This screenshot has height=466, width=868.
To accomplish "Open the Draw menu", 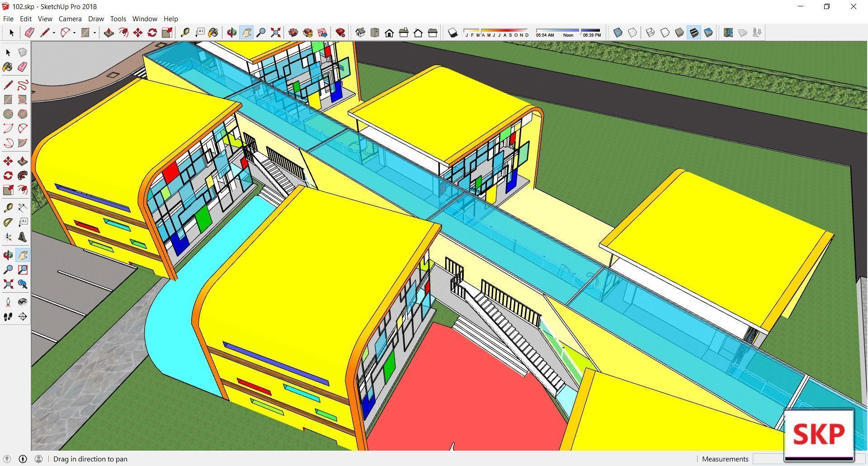I will click(96, 19).
